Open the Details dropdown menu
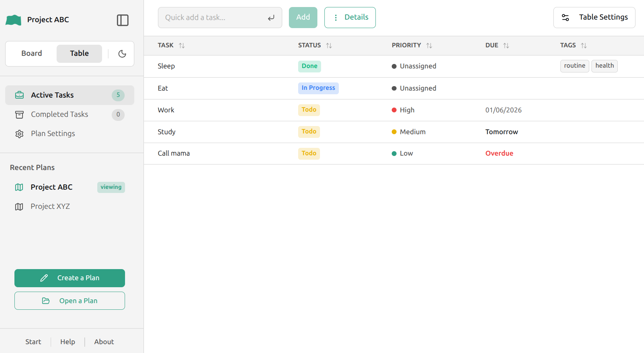 pyautogui.click(x=350, y=17)
